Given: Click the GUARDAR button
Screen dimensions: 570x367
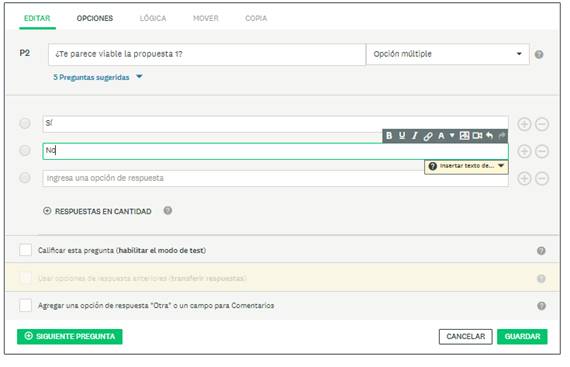Looking at the screenshot, I should click(x=522, y=336).
